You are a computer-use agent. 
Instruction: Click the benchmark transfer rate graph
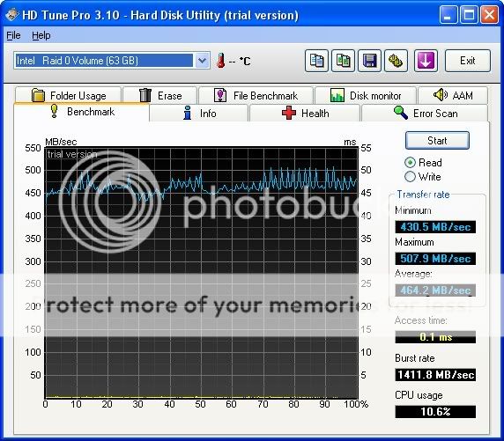(x=201, y=273)
